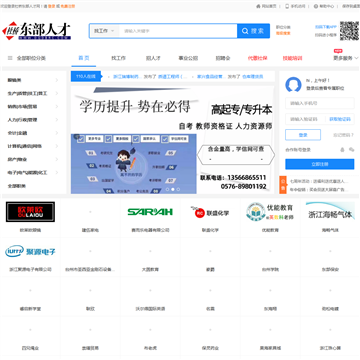Image resolution: width=360 pixels, height=360 pixels.
Task: Click the globe icon beside 帮助中心
Action: click(x=315, y=6)
